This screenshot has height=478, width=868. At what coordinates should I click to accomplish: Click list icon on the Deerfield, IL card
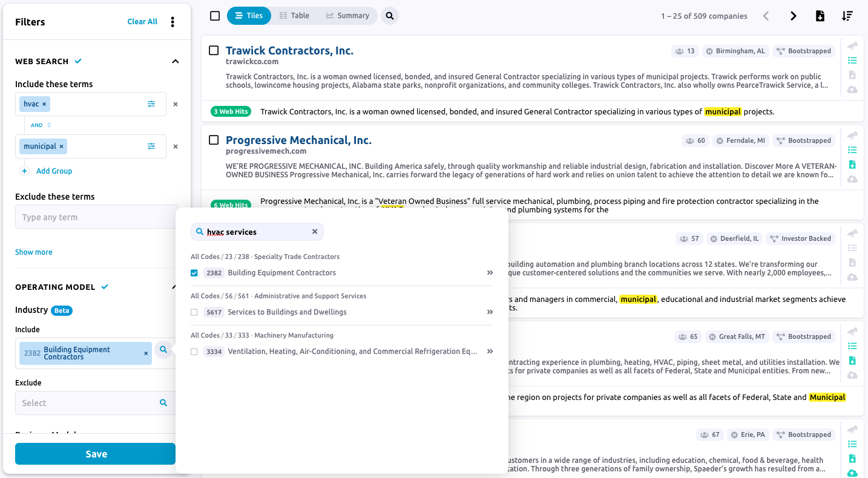[x=852, y=248]
